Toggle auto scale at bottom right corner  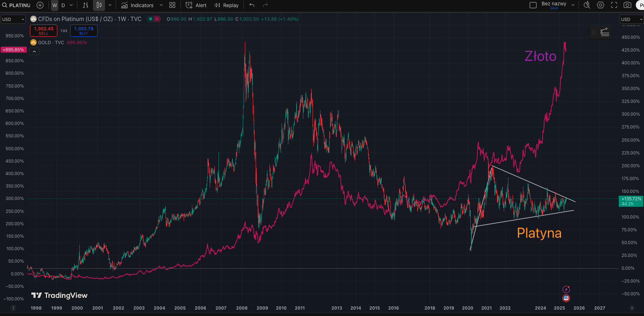click(632, 308)
